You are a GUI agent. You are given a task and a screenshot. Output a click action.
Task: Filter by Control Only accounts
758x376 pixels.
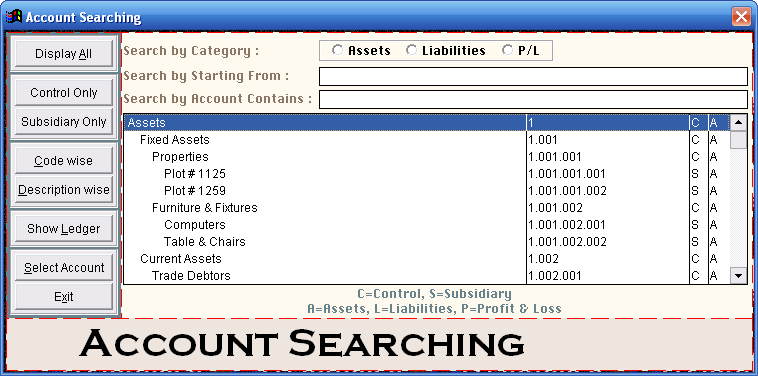(x=64, y=92)
